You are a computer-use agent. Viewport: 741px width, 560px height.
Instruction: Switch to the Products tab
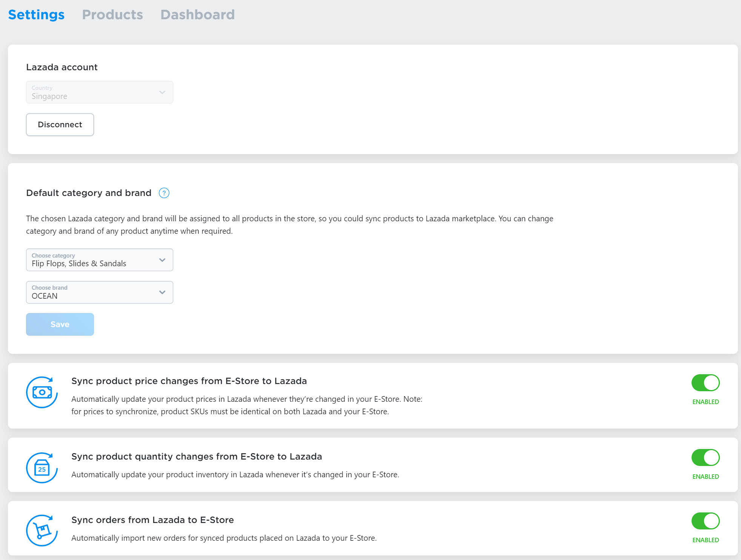click(112, 15)
